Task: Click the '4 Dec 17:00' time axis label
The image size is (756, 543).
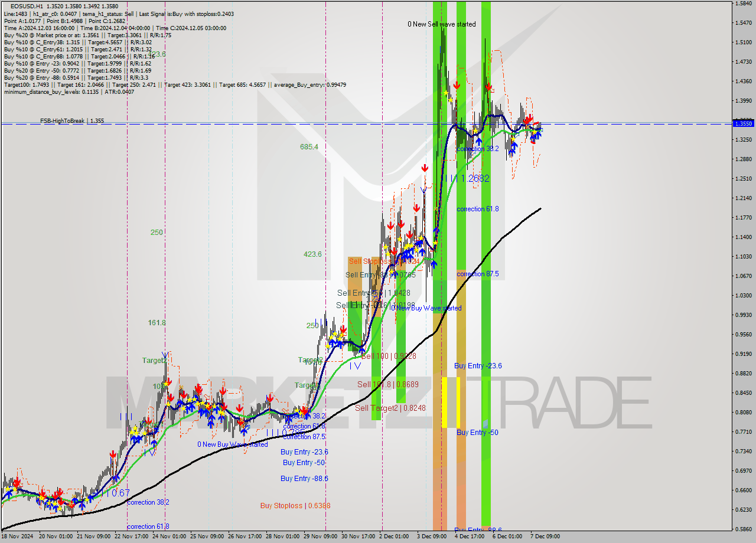Action: pyautogui.click(x=469, y=537)
